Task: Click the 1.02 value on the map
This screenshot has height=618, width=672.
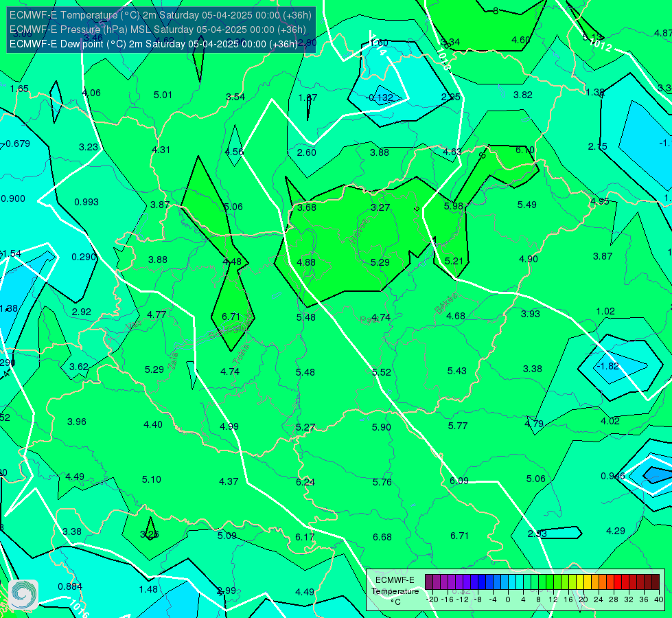Action: [x=605, y=311]
